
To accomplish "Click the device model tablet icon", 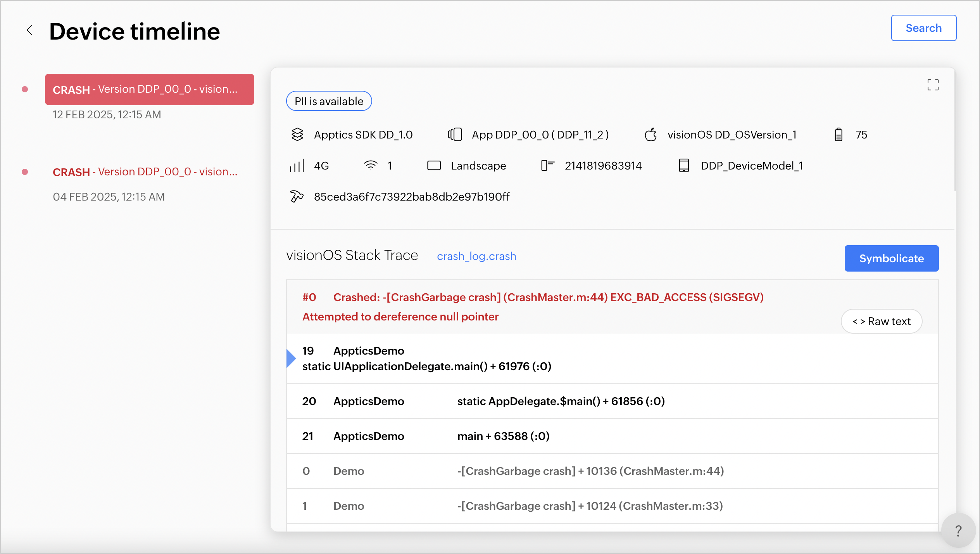I will point(684,166).
